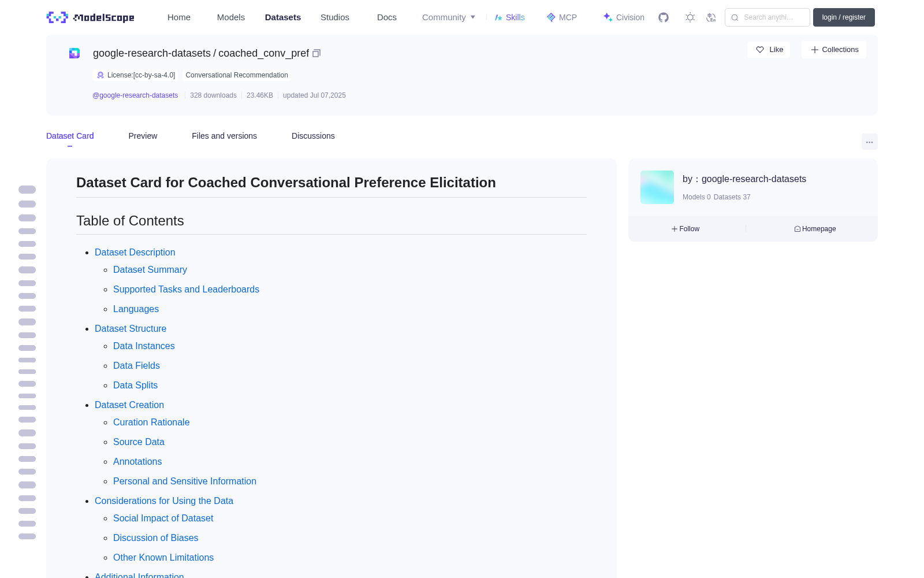Open the three-dot more options button
924x578 pixels.
click(x=869, y=142)
